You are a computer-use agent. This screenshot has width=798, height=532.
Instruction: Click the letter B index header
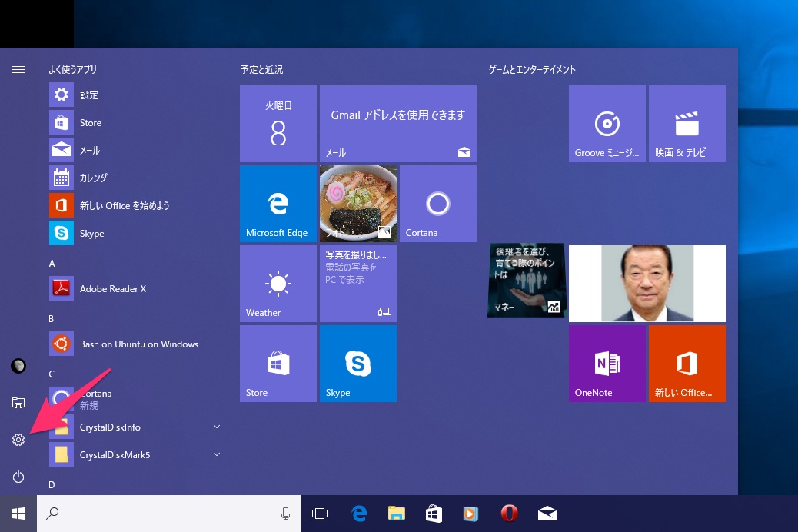click(51, 319)
